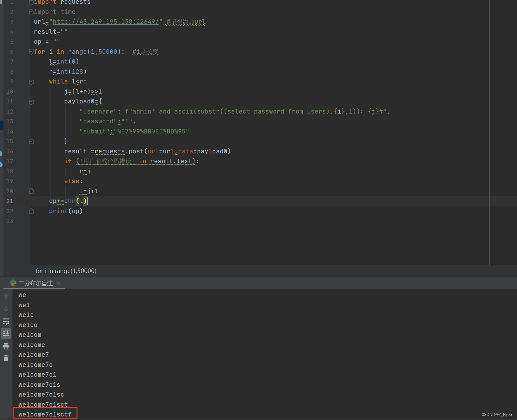Toggle scroll to end in console
The height and width of the screenshot is (420, 517).
coord(6,333)
